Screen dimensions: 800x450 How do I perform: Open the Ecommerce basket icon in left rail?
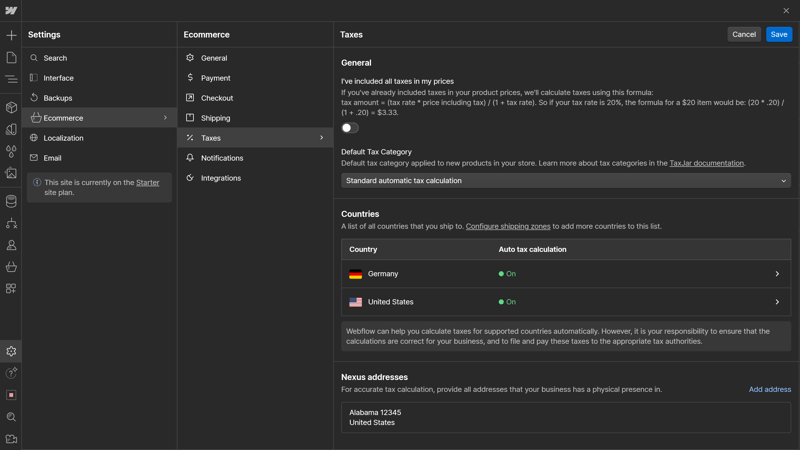click(x=11, y=267)
